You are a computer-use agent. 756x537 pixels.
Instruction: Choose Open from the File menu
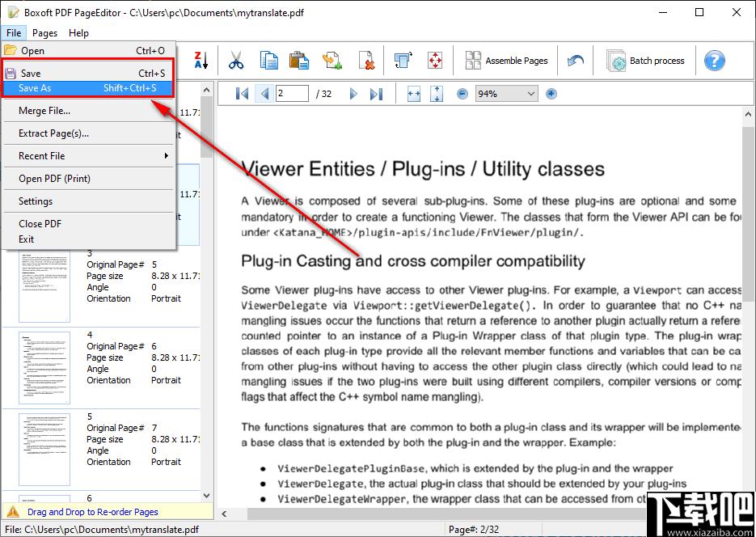[88, 51]
